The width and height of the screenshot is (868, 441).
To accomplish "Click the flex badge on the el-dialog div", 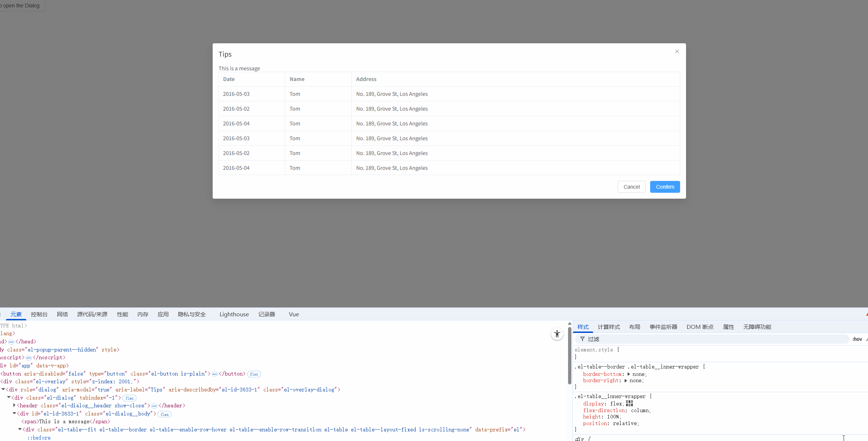I will (129, 398).
